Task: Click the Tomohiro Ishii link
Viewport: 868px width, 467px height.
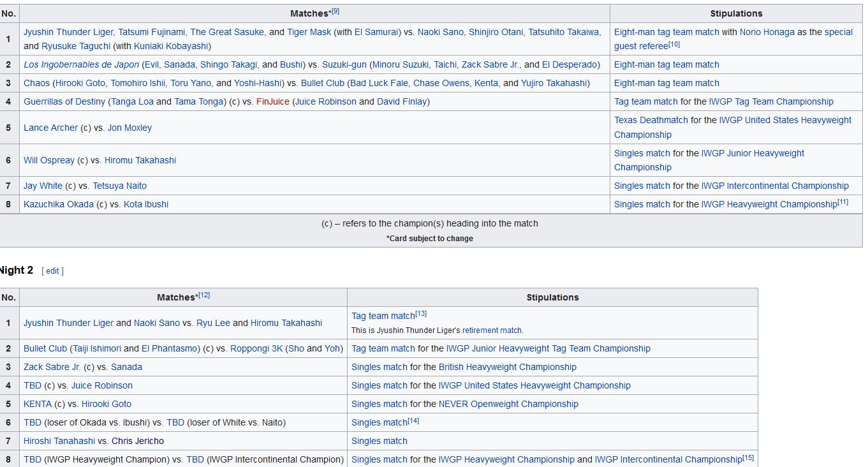Action: click(x=136, y=83)
